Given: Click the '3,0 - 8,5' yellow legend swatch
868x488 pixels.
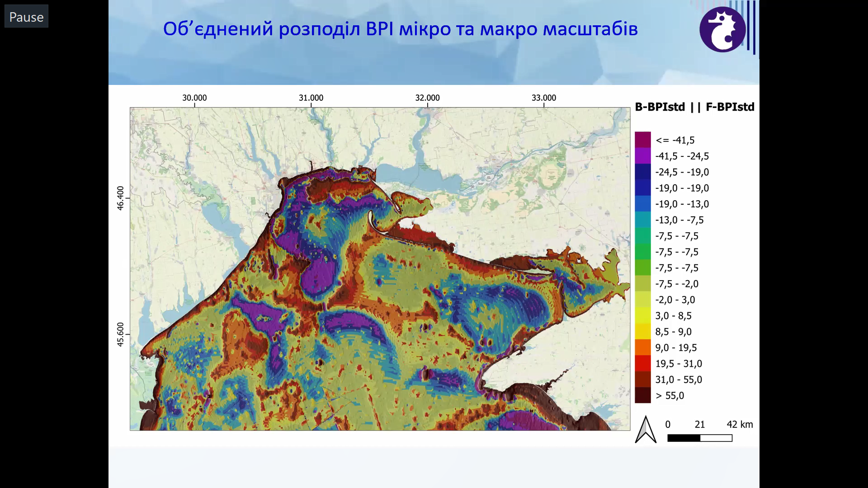Looking at the screenshot, I should (642, 315).
